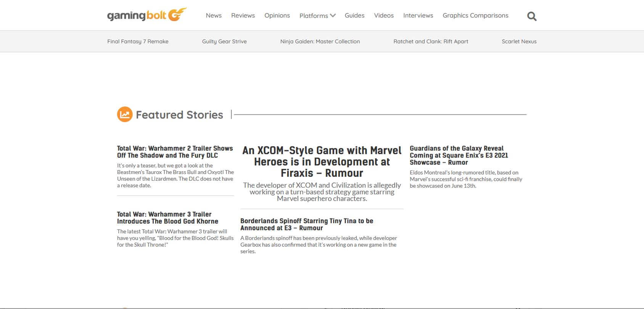
Task: Click summary about turn-based strategy Marvel game
Action: pos(322,192)
